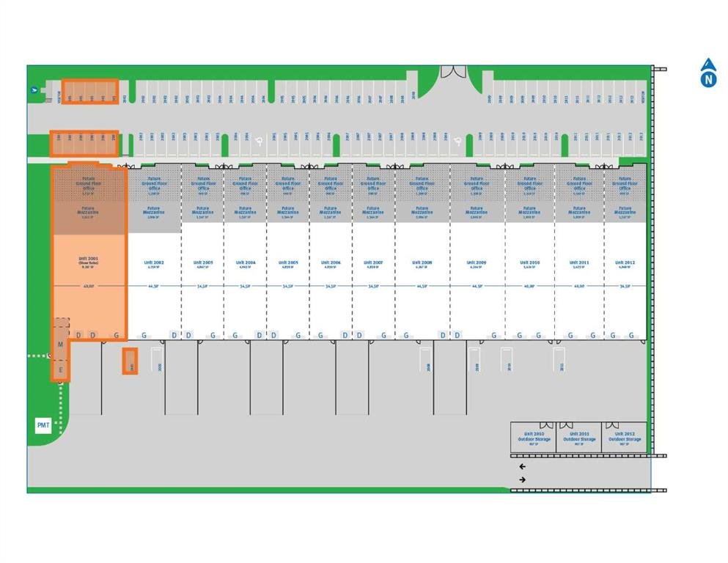Click the E room box below M
728x563 pixels.
(x=61, y=371)
